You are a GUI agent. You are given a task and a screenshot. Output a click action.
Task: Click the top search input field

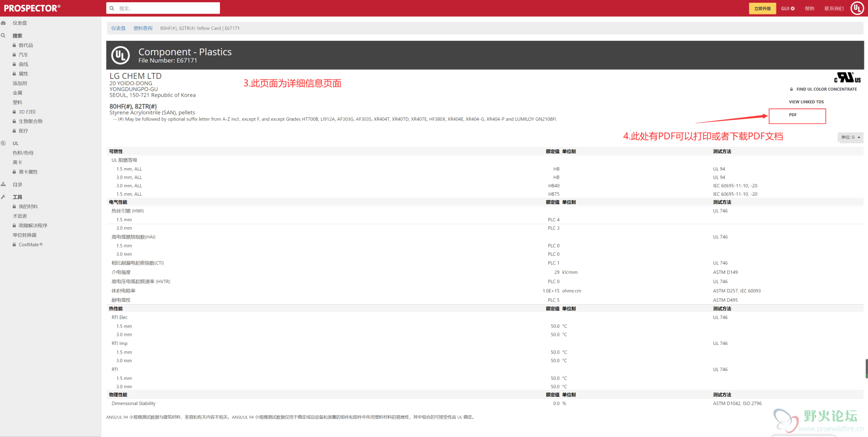click(163, 8)
